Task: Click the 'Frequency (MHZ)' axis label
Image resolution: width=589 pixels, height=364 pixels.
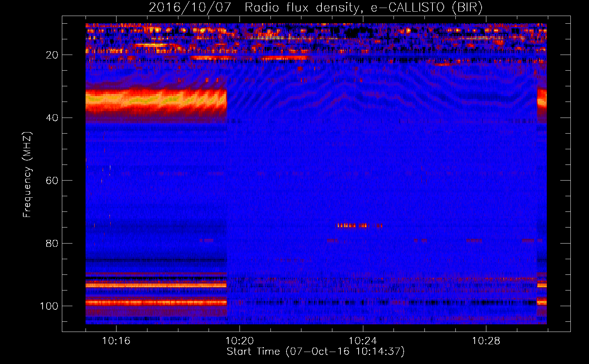Action: pos(27,174)
